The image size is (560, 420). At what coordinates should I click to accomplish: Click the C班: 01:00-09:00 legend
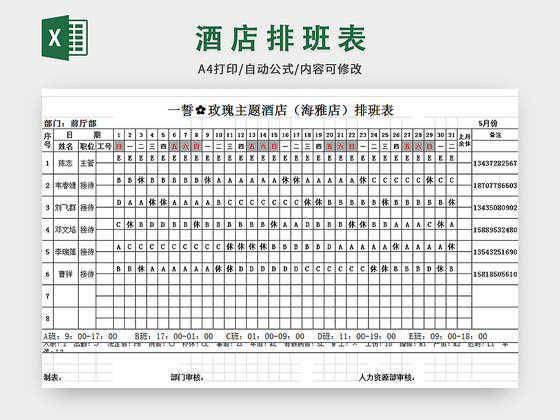[x=265, y=336]
